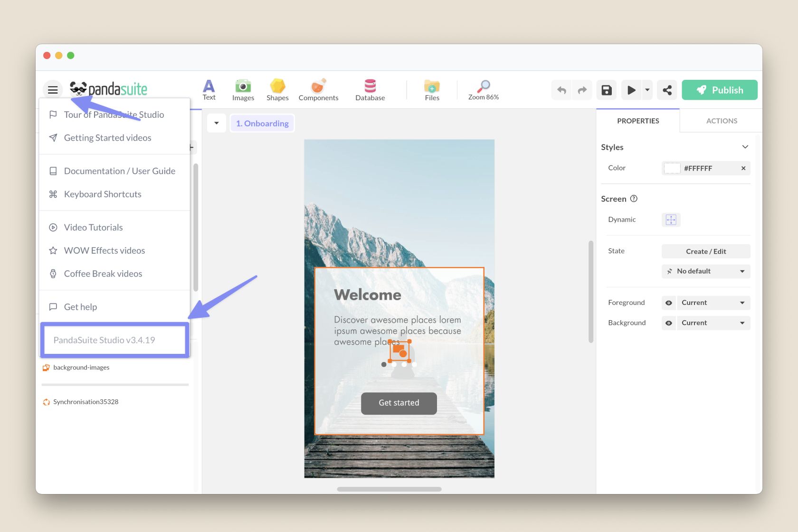
Task: Open the Components library
Action: tap(318, 90)
